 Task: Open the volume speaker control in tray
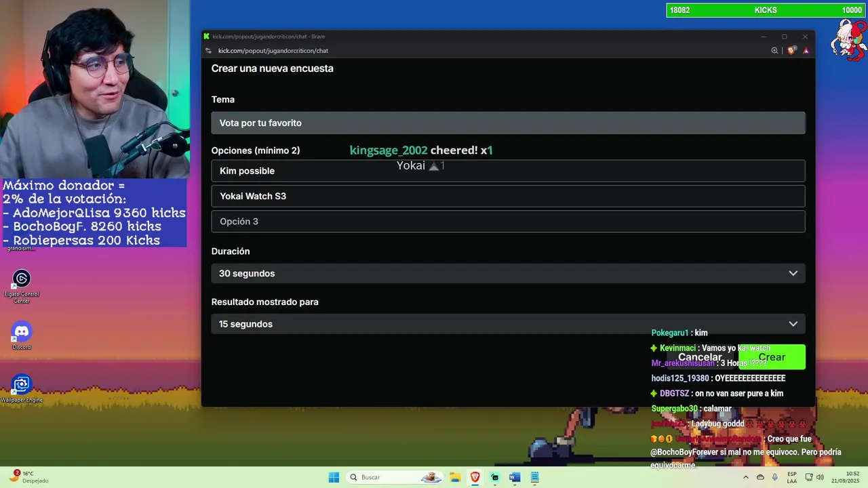click(820, 477)
